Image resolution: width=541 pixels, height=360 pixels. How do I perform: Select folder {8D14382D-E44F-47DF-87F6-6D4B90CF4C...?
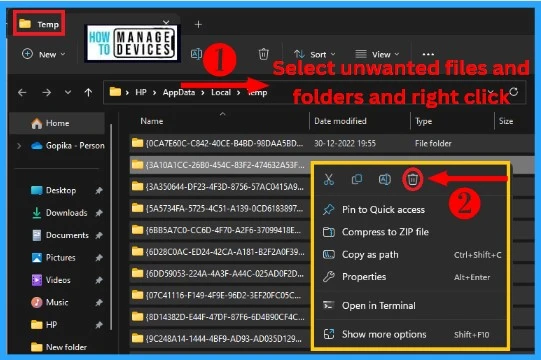click(220, 317)
